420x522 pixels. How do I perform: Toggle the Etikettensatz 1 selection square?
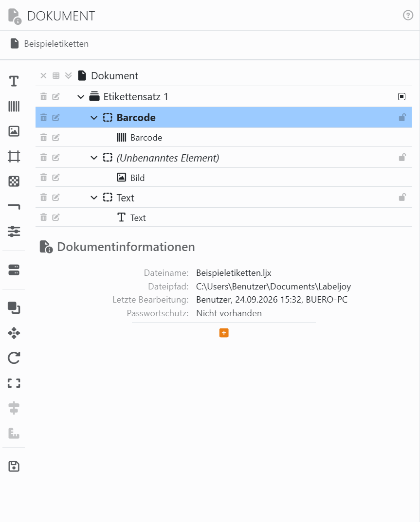pyautogui.click(x=402, y=96)
